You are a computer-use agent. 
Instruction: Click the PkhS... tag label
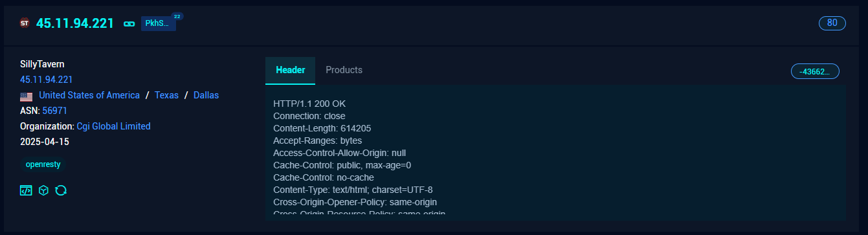159,24
